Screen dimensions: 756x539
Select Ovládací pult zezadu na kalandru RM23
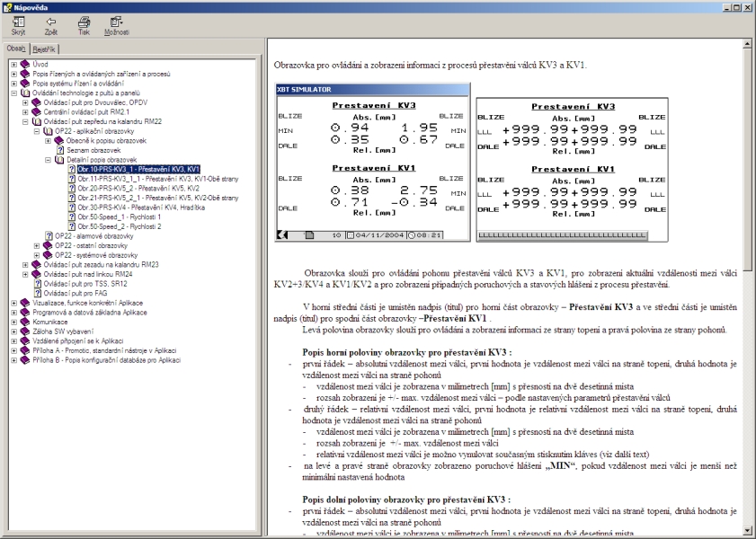[102, 264]
